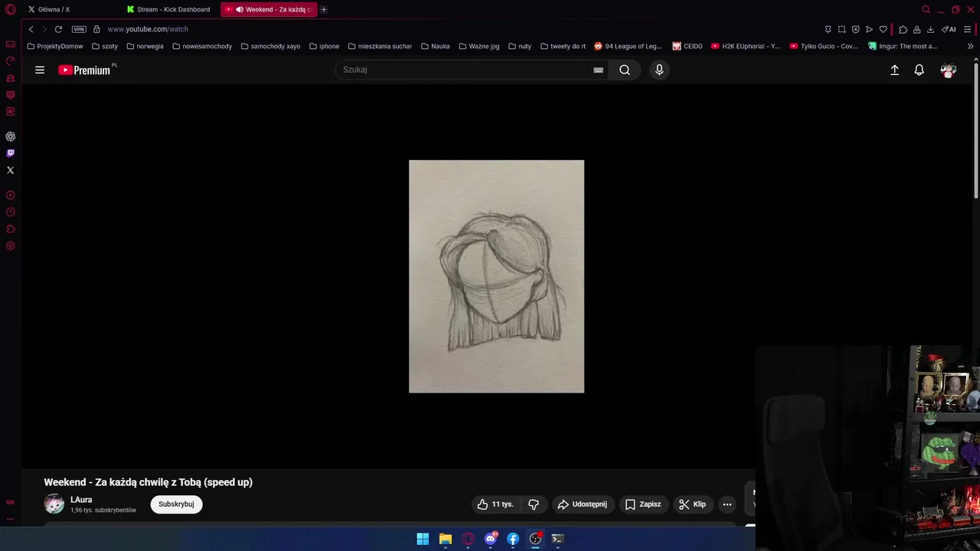Open the pinboard pin icon in address bar
The width and height of the screenshot is (980, 551).
pos(828,29)
